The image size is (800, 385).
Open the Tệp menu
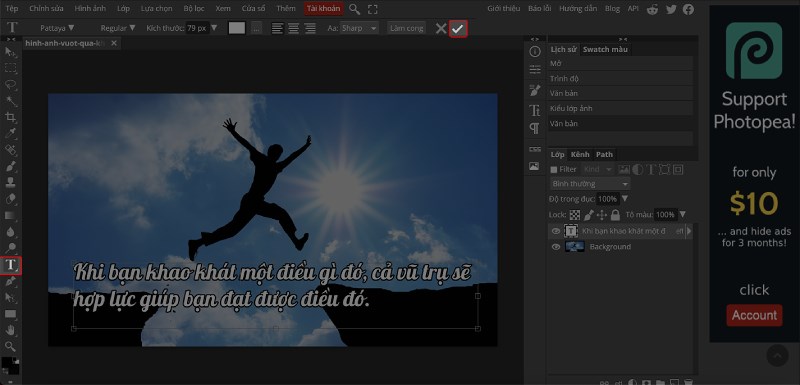pos(12,9)
